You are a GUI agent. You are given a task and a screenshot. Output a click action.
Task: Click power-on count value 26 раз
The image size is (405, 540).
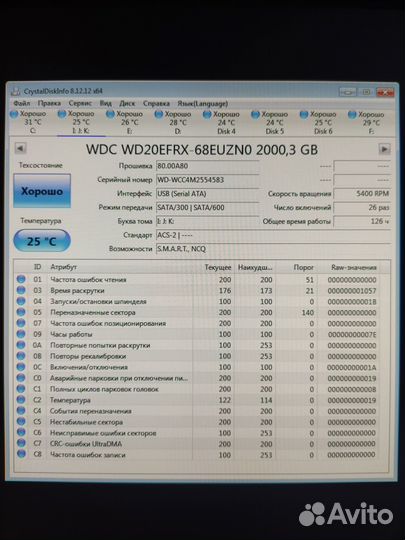point(362,207)
